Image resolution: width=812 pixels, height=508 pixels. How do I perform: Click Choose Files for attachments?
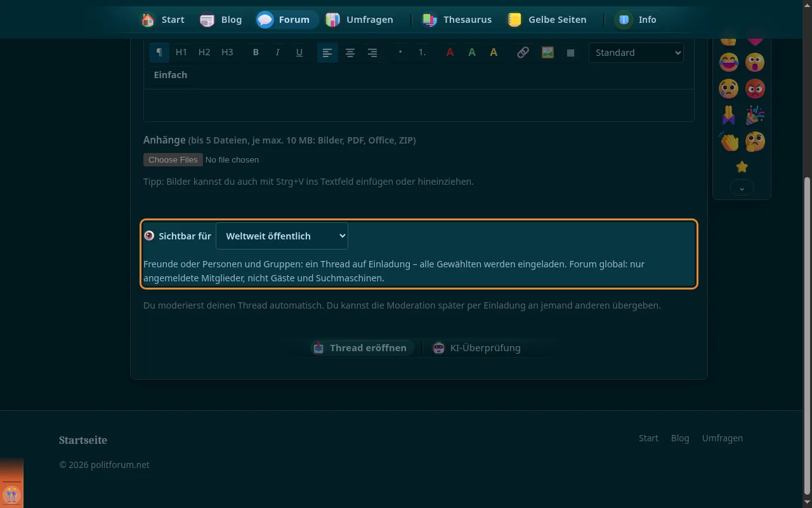[173, 159]
